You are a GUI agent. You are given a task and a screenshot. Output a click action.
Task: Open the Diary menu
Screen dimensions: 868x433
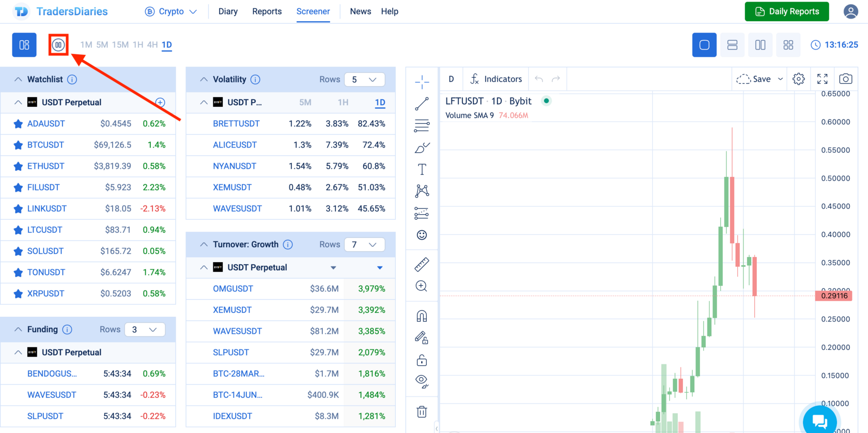228,11
